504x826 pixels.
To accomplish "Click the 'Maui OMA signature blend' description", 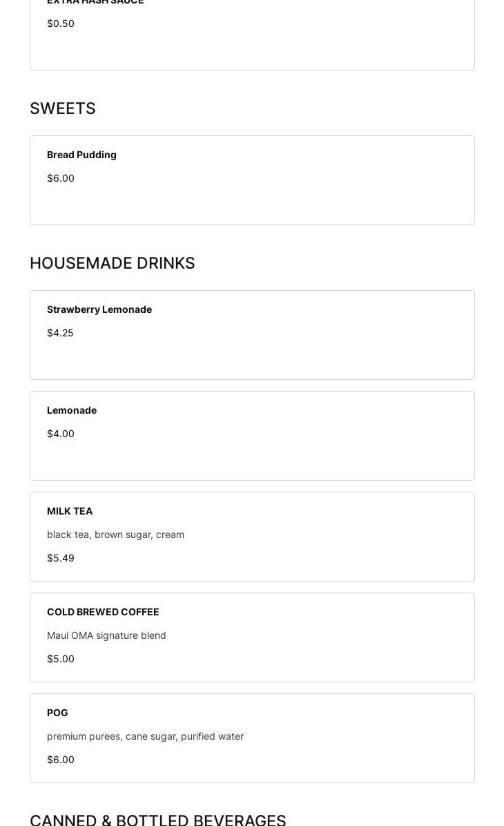I will coord(106,635).
